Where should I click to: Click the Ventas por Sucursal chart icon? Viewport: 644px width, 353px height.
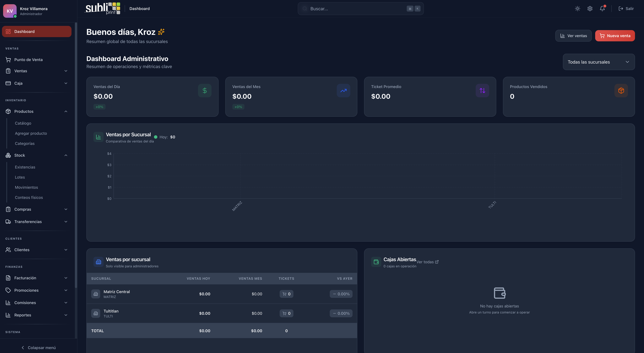point(98,137)
